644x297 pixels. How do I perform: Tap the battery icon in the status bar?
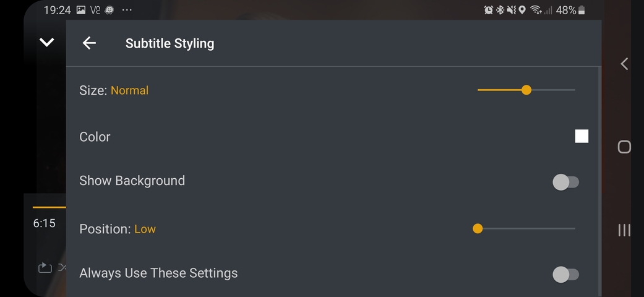(x=582, y=10)
